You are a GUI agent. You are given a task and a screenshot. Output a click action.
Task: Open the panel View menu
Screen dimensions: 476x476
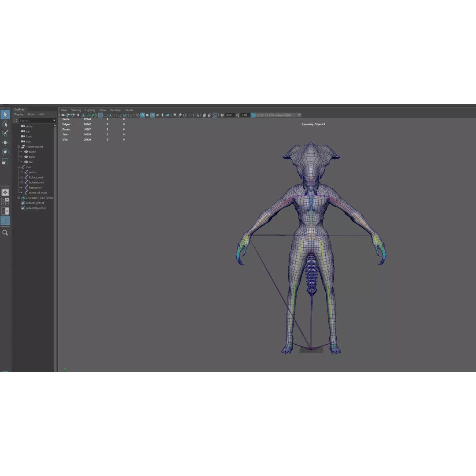[64, 110]
